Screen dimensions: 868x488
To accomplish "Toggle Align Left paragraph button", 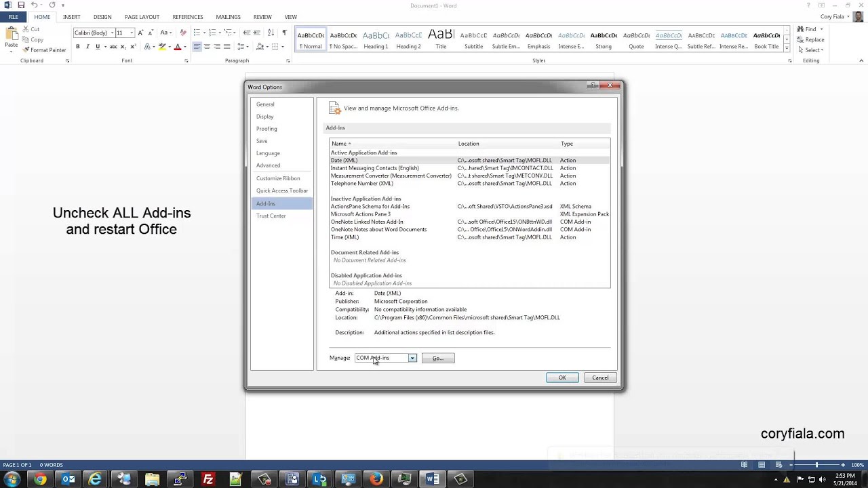I will point(197,47).
